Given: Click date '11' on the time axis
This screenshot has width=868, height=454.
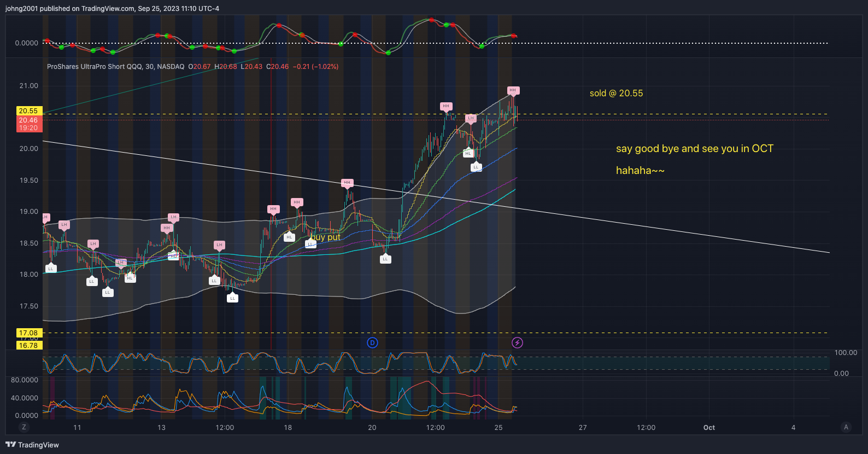Looking at the screenshot, I should [77, 428].
